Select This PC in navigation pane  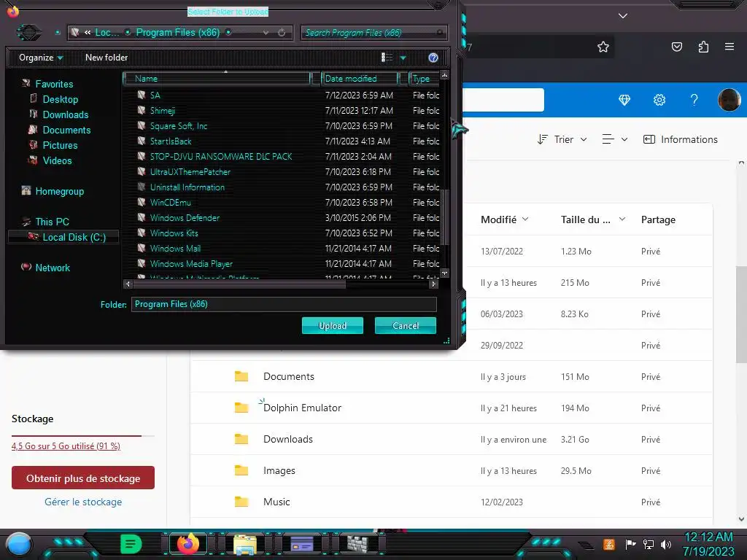[53, 222]
